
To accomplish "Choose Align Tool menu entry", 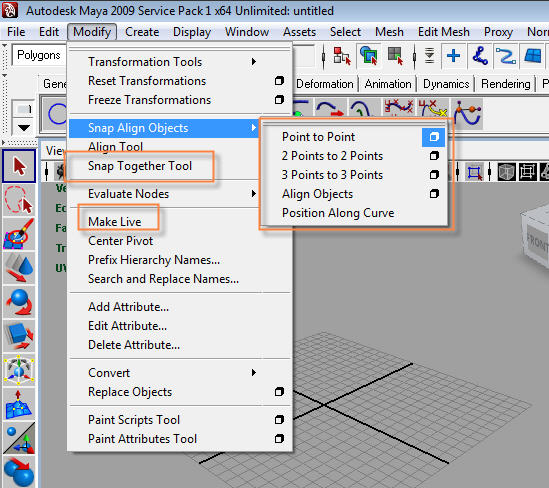I will tap(116, 146).
